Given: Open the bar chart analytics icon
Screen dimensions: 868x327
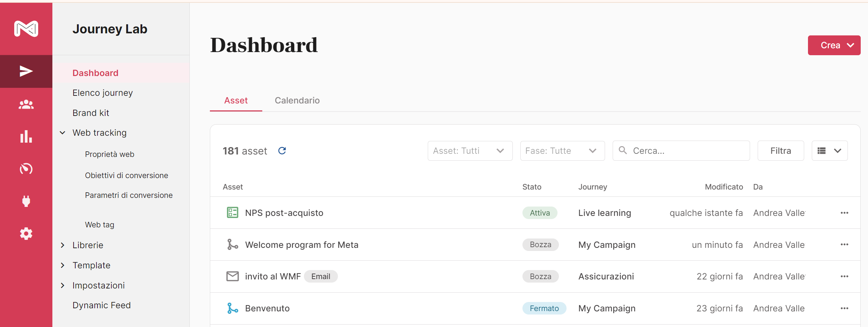Looking at the screenshot, I should [x=26, y=136].
